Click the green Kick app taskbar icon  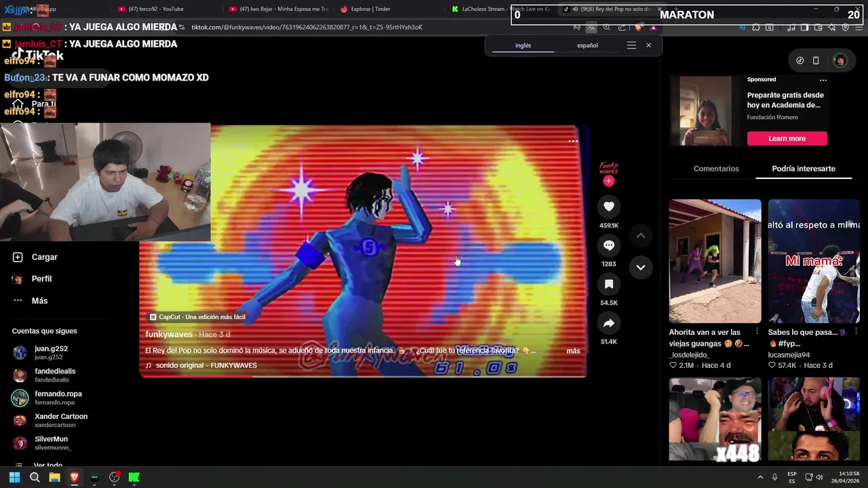tap(134, 477)
